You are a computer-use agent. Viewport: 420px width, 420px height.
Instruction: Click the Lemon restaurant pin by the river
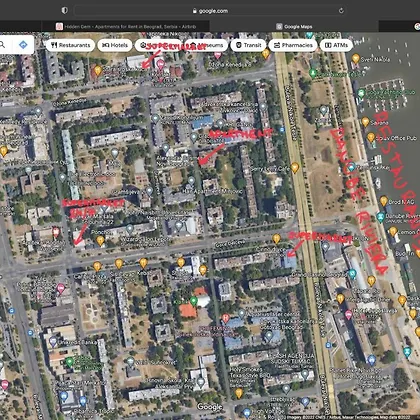tap(393, 231)
